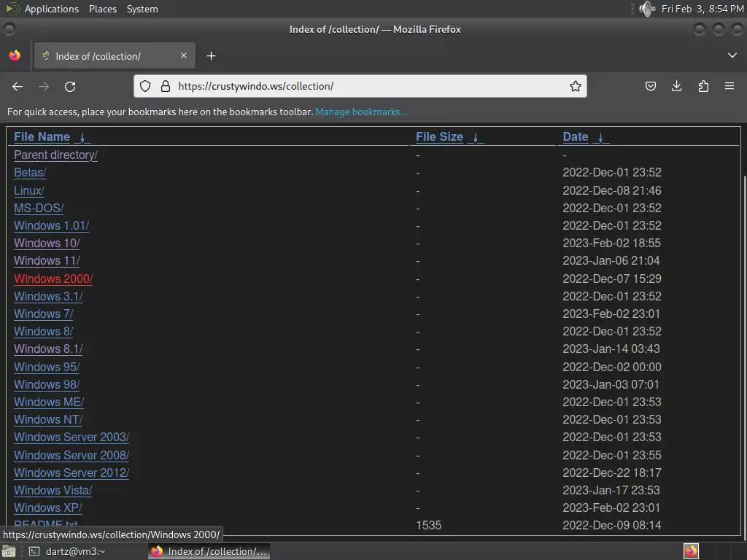Open the Windows 3.1/ folder
This screenshot has height=560, width=747.
[48, 296]
